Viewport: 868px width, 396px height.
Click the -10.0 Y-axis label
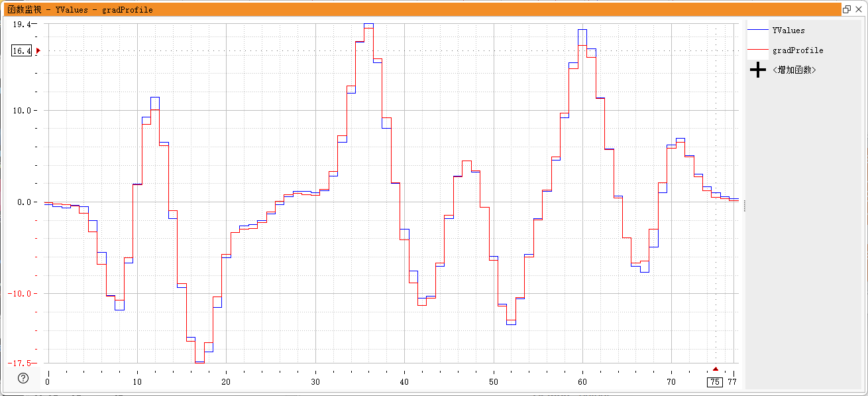[x=19, y=293]
